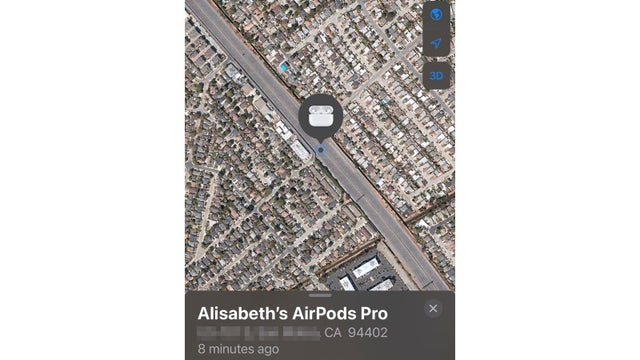Viewport: 640px width, 360px height.
Task: Click the bright turquoise pool above the highway
Action: tap(284, 67)
